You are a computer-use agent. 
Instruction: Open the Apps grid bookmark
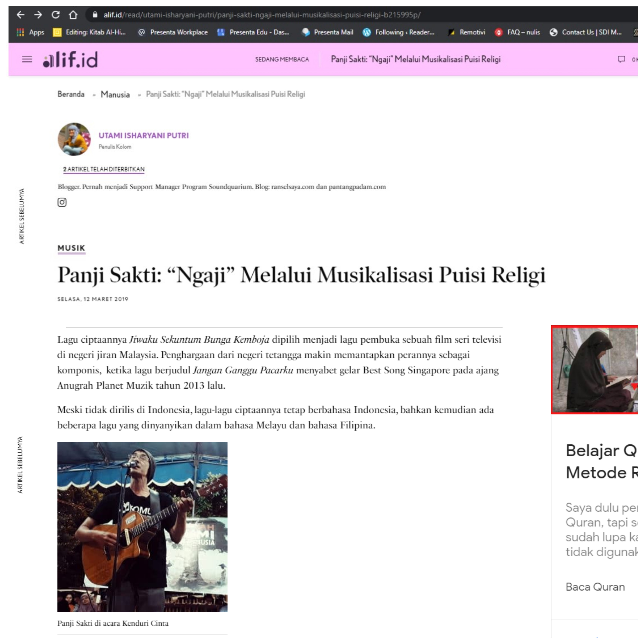(x=30, y=32)
